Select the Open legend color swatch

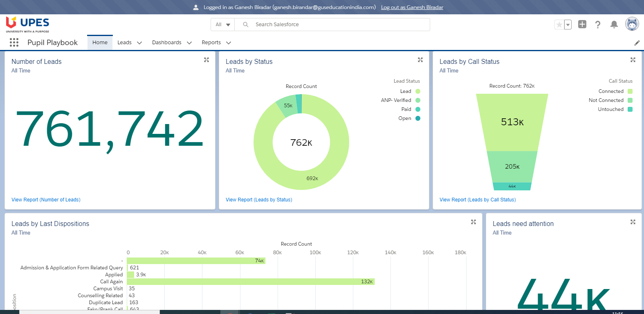[x=418, y=118]
